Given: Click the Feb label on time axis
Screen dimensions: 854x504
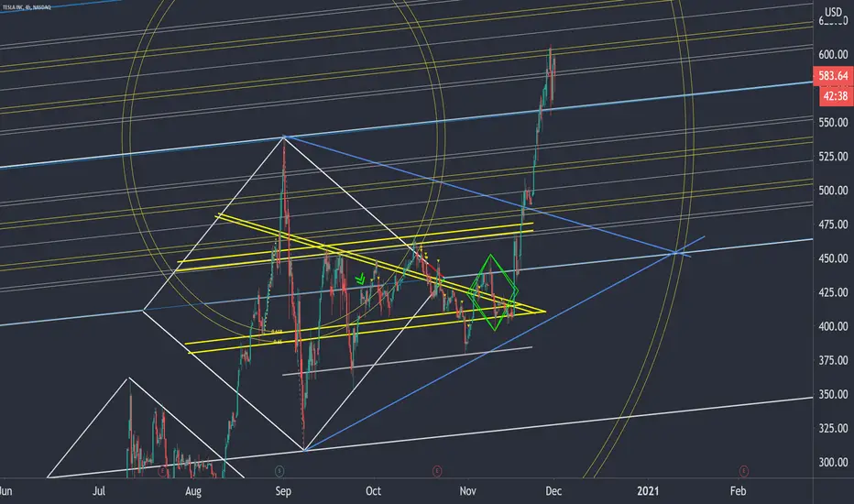Looking at the screenshot, I should click(738, 491).
